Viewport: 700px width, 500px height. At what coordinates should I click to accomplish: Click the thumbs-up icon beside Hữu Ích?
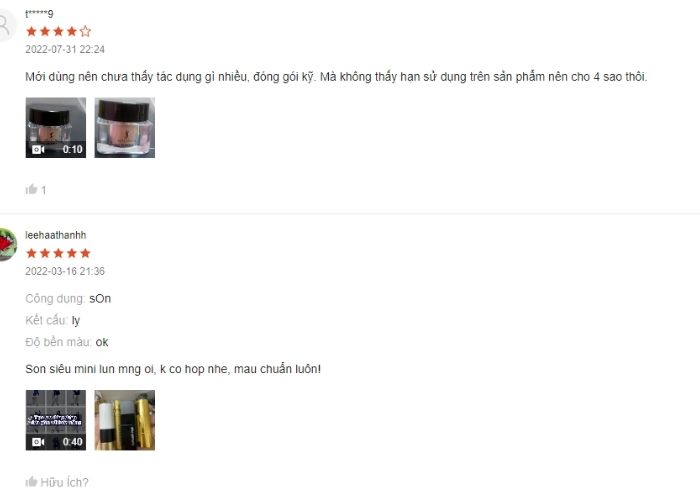(x=31, y=482)
